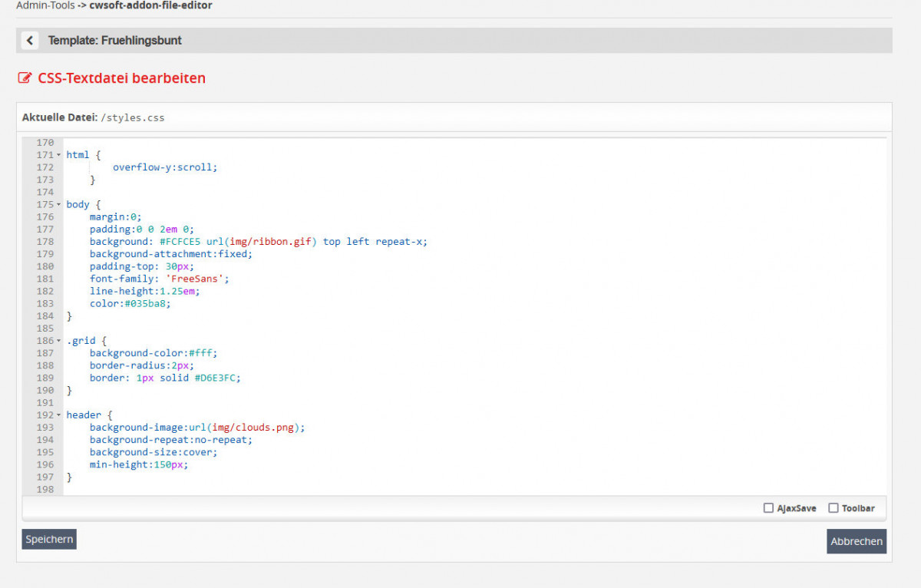Enable the AjaxSave checkbox
The height and width of the screenshot is (588, 921).
[x=768, y=508]
